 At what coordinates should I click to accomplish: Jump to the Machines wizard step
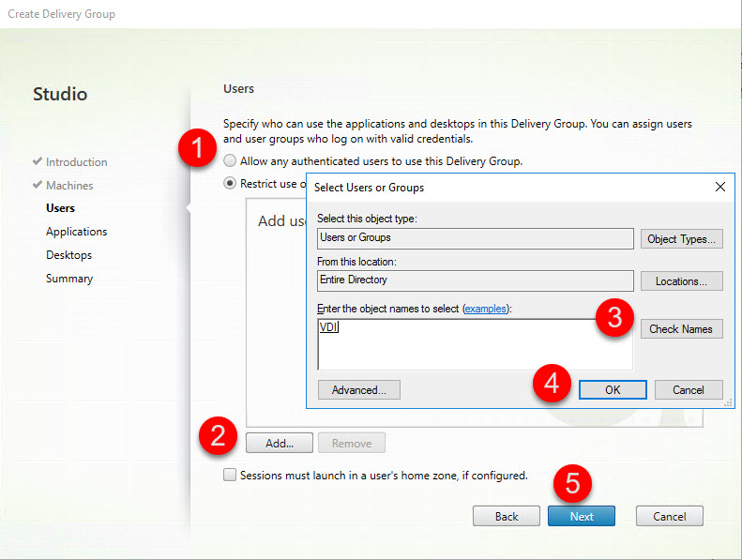pyautogui.click(x=69, y=186)
